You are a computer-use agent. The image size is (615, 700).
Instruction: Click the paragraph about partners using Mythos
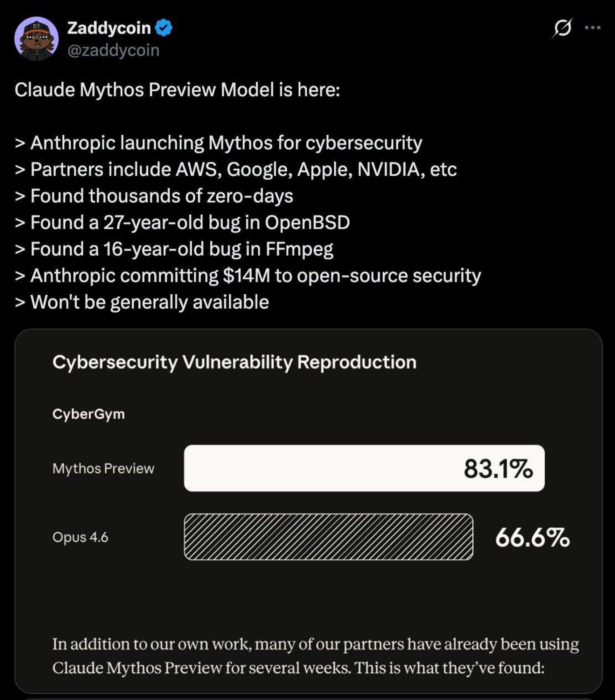coord(315,656)
